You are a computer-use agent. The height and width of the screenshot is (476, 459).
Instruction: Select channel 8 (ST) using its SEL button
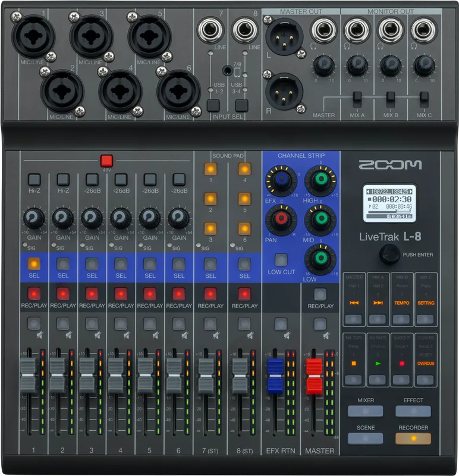tap(244, 264)
